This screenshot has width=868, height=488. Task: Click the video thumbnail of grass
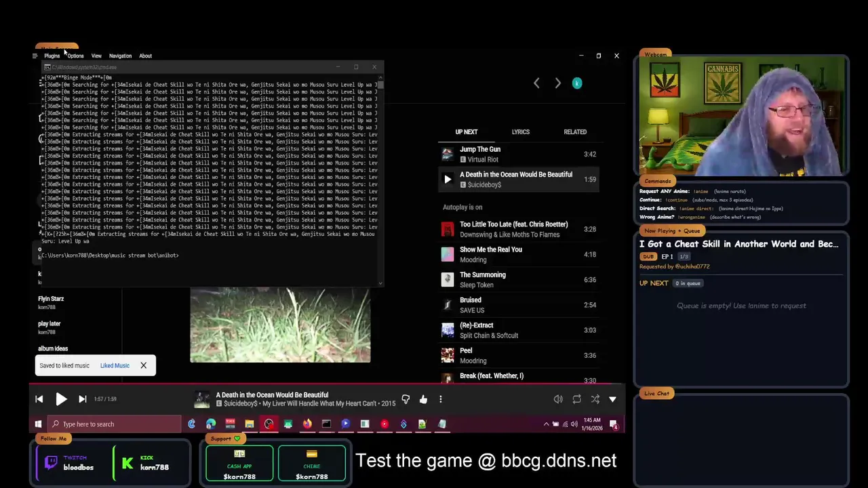[280, 325]
